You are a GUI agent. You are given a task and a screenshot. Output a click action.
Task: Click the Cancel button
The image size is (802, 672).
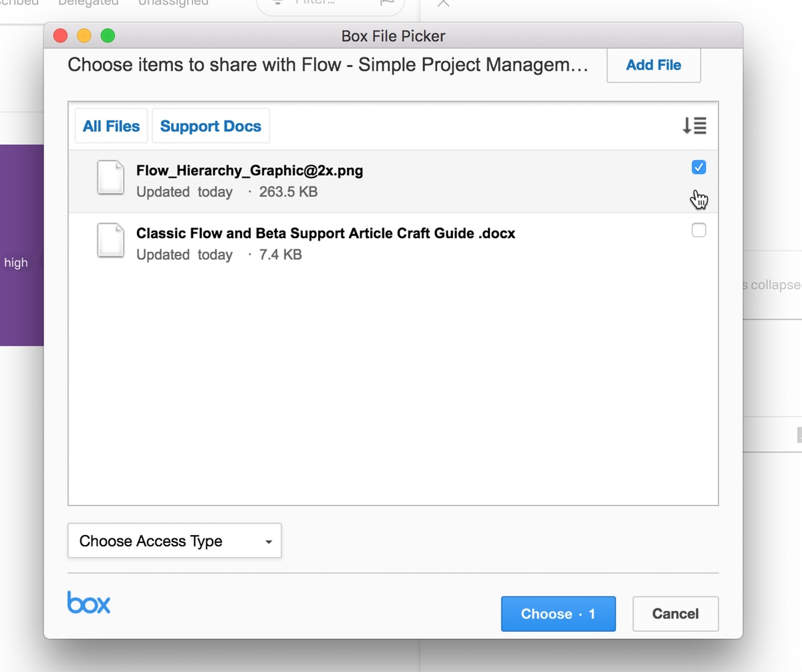click(x=676, y=614)
